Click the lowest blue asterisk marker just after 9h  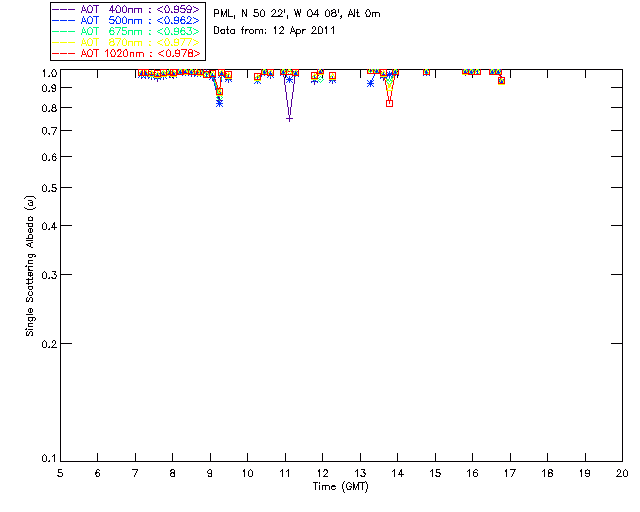pyautogui.click(x=220, y=104)
